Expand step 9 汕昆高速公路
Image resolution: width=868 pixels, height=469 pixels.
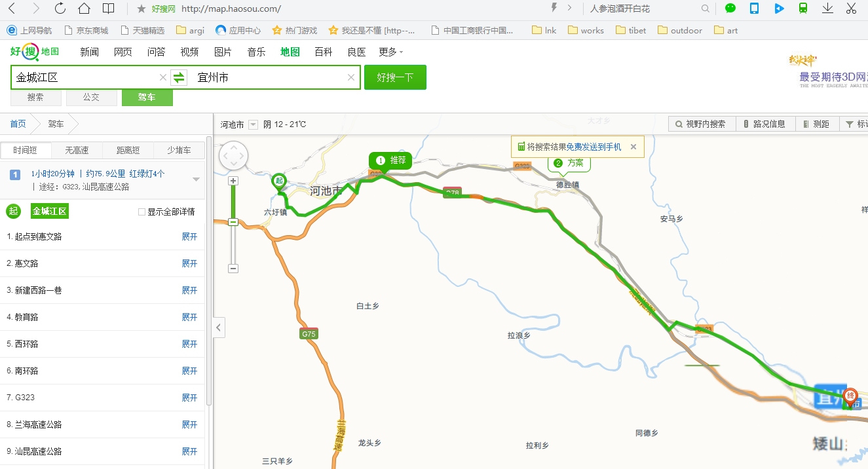pyautogui.click(x=189, y=451)
